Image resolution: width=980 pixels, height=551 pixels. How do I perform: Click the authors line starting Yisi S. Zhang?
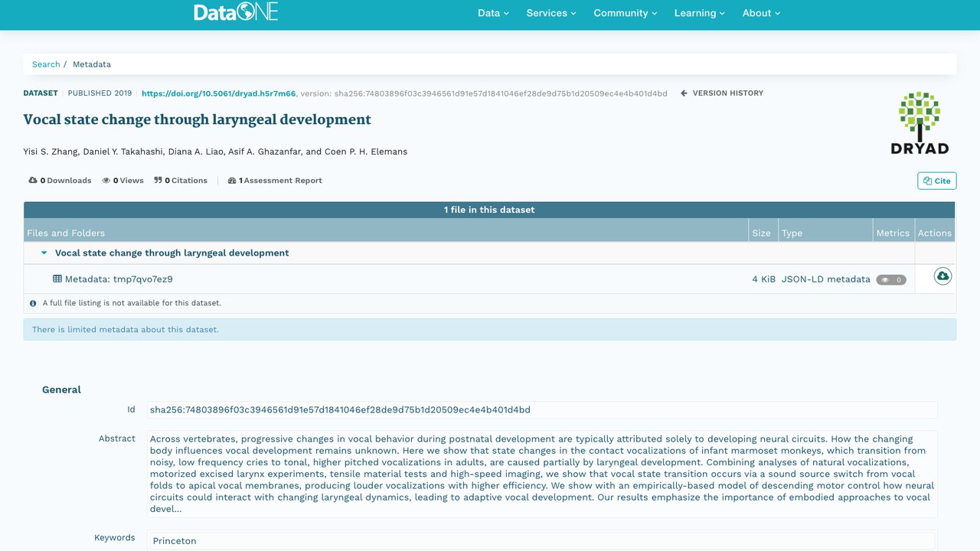(215, 152)
